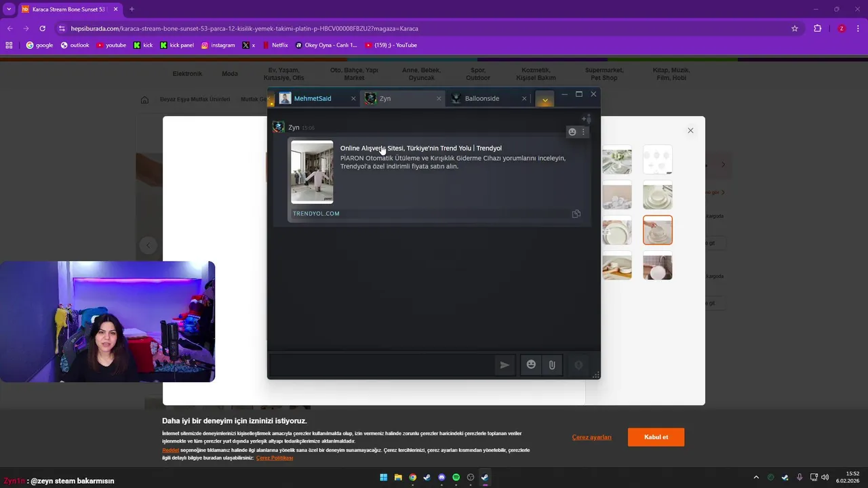
Task: Open Spotify from the taskbar
Action: (x=456, y=477)
